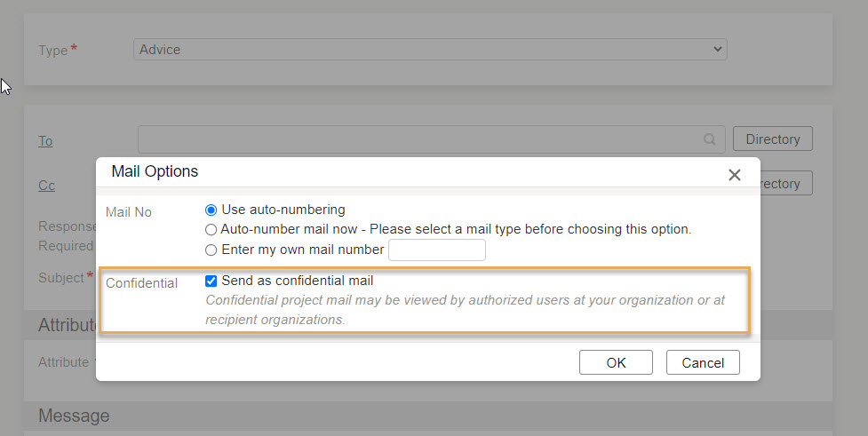Click the partly hidden Cc Directory button

coord(786,183)
